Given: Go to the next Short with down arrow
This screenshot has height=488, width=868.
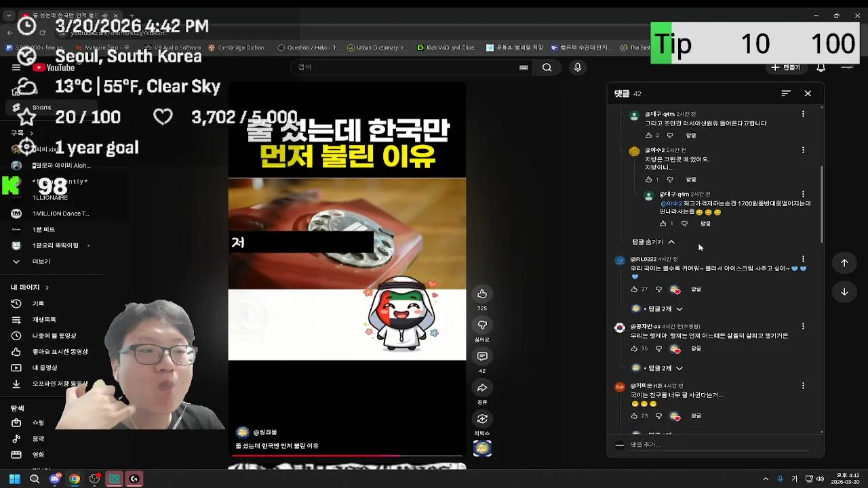Looking at the screenshot, I should pos(844,292).
